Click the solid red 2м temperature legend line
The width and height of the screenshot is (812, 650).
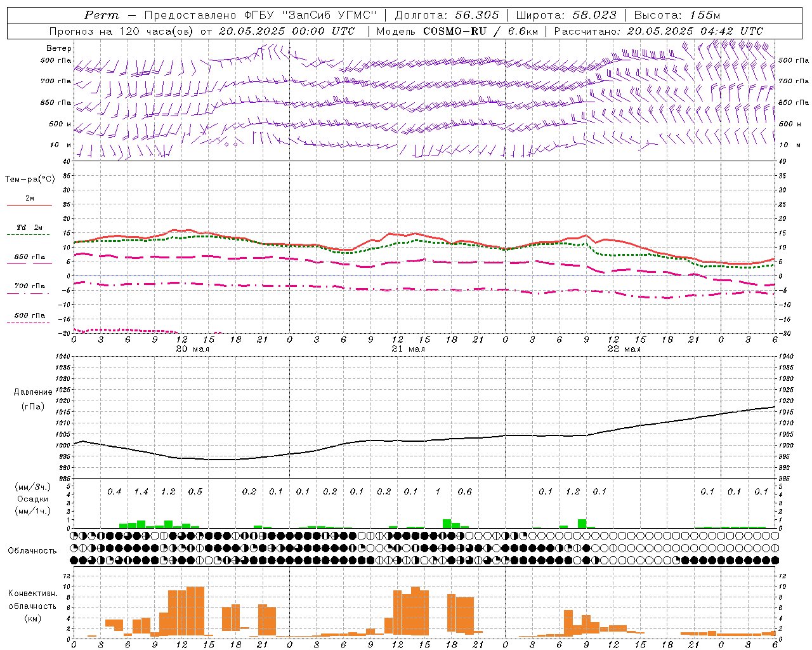[29, 206]
